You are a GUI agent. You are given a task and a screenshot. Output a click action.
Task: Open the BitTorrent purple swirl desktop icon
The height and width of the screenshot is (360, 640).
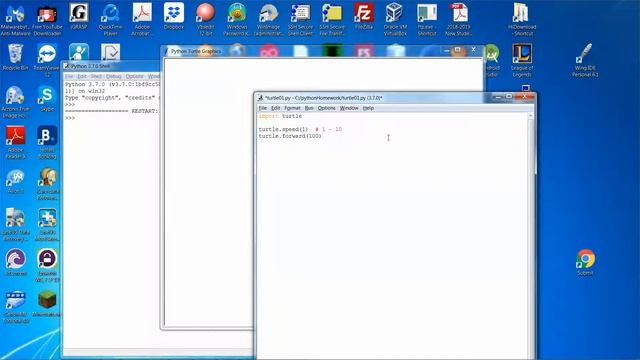point(15,262)
